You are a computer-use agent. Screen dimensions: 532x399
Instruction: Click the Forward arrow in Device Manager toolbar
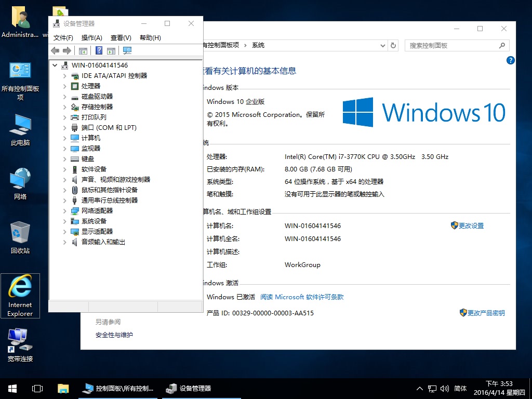[x=67, y=50]
